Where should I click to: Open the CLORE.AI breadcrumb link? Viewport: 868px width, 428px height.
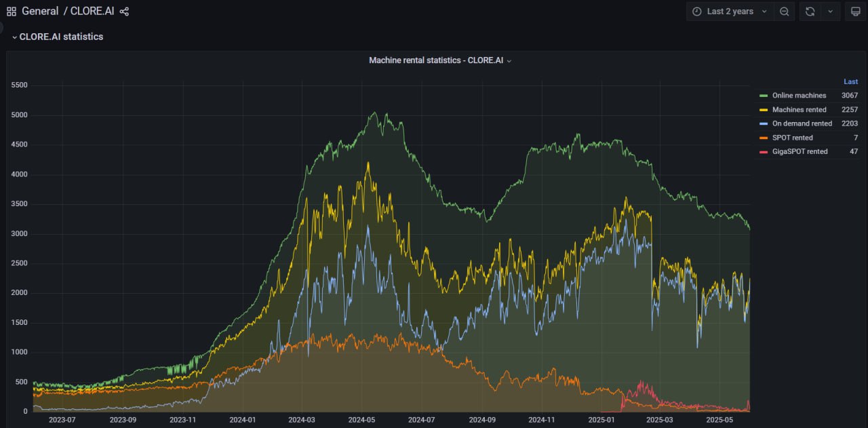coord(92,12)
